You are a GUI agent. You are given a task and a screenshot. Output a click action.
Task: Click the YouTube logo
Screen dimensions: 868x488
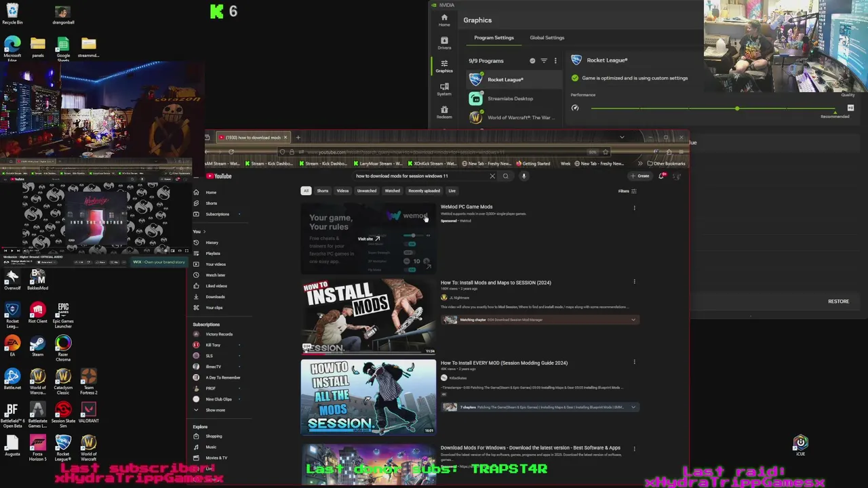point(219,176)
